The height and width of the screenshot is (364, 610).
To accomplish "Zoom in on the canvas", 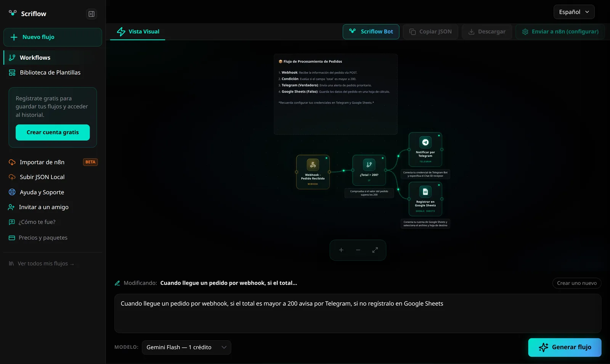I will (341, 250).
